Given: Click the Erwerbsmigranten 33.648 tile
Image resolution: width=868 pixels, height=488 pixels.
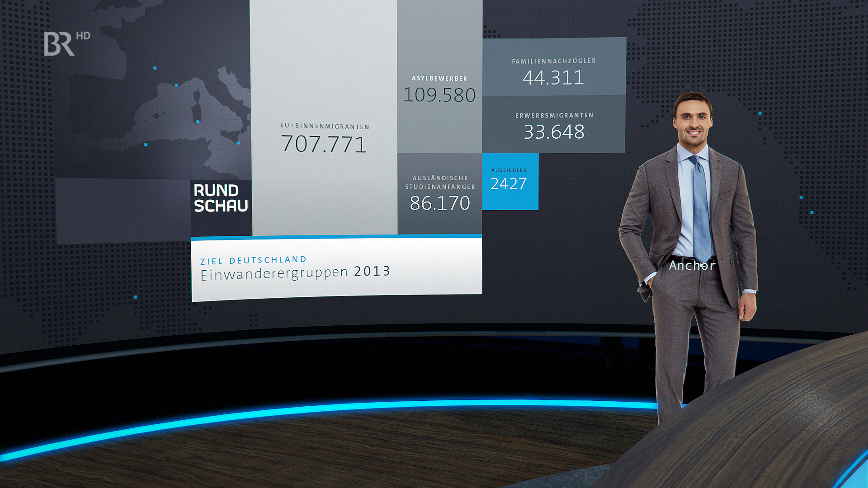Looking at the screenshot, I should click(554, 124).
